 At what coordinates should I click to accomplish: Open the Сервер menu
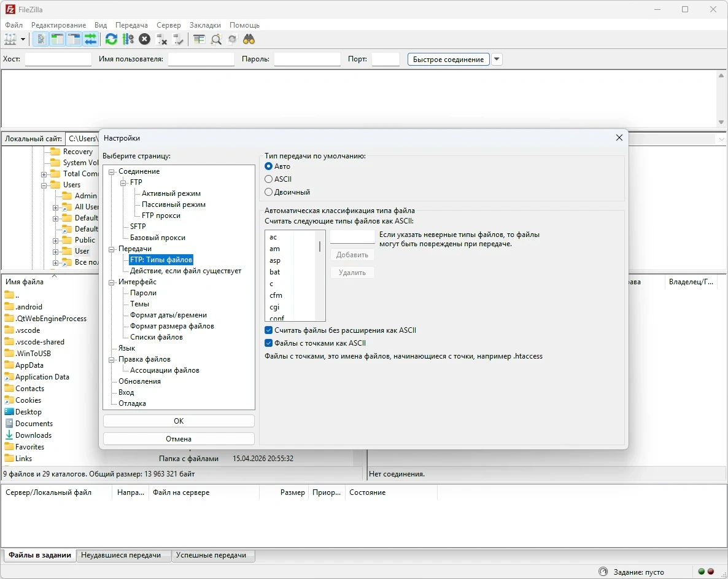coord(169,25)
